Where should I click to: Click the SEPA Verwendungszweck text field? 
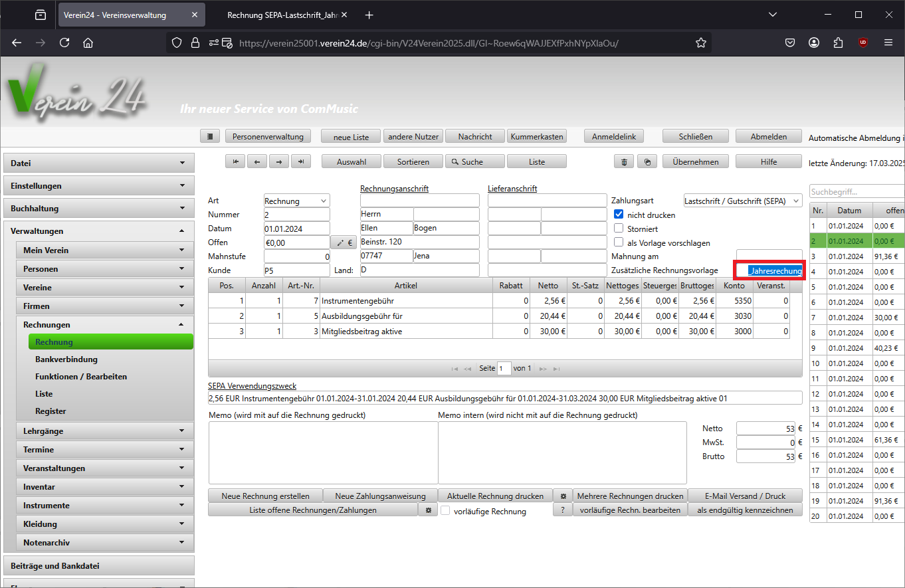click(x=505, y=398)
